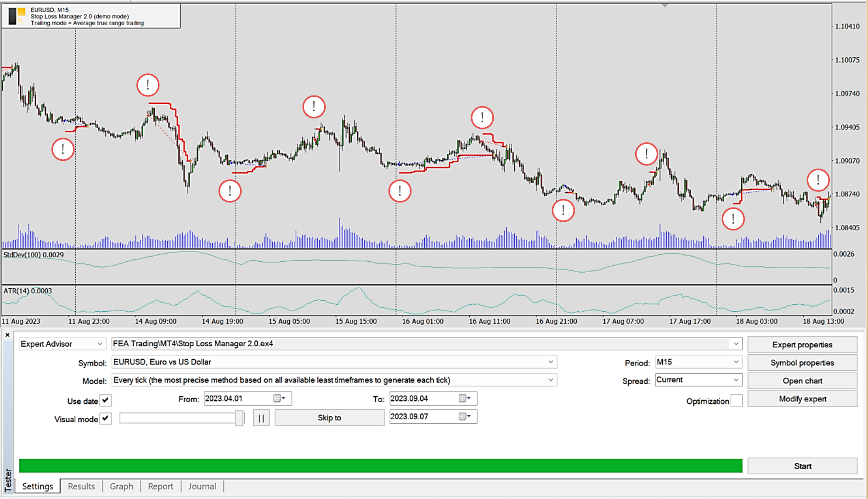Screen dimensions: 868x499
Task: Switch to the Settings tab
Action: [x=38, y=486]
